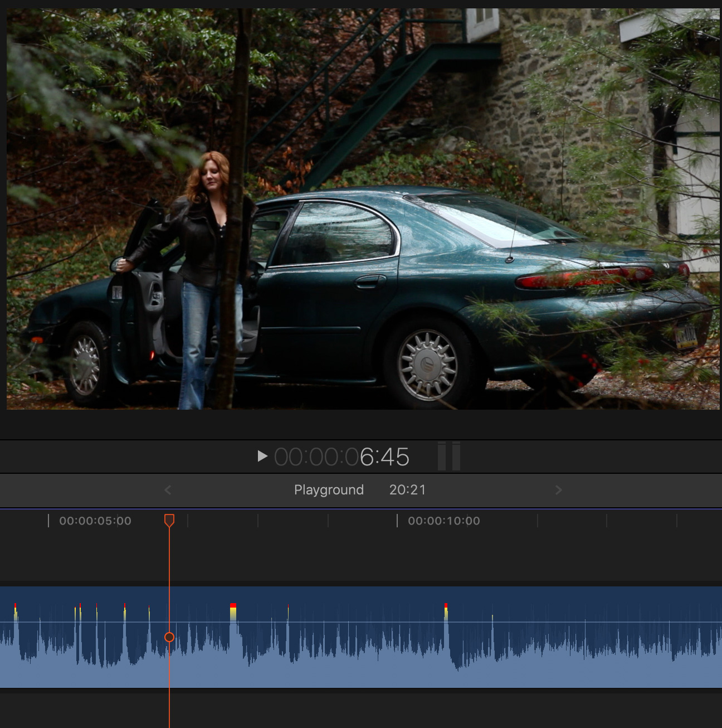The image size is (722, 728).
Task: Go forward in timeline history with the right arrow
Action: (559, 490)
